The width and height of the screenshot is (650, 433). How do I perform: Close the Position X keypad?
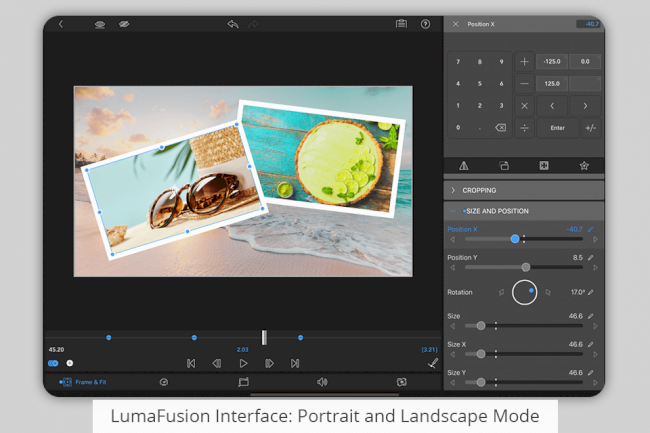456,24
